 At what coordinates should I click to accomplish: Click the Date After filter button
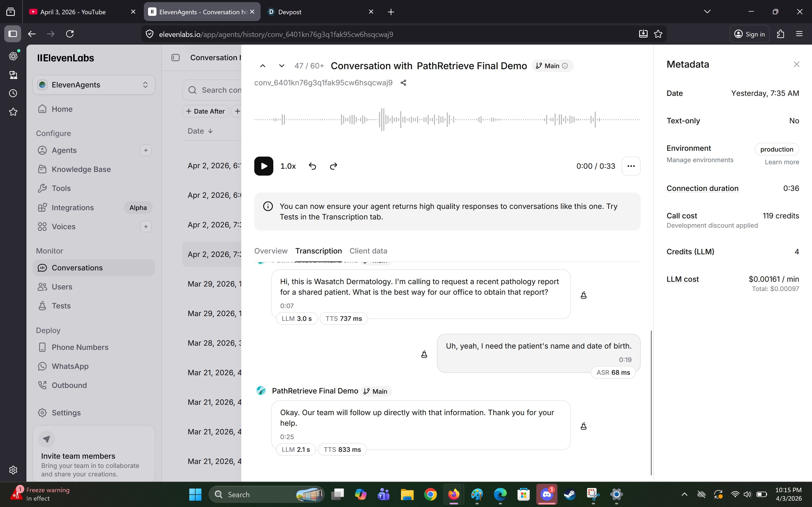(x=205, y=111)
